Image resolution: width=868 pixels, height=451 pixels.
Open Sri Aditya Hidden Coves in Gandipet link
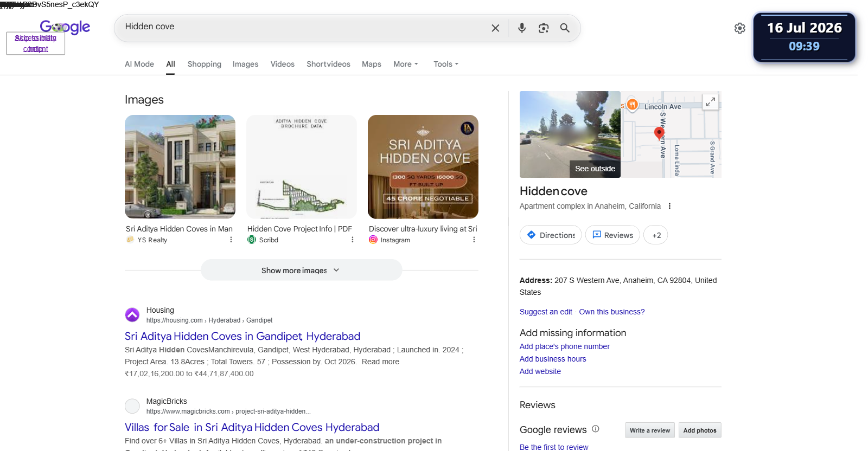tap(242, 336)
